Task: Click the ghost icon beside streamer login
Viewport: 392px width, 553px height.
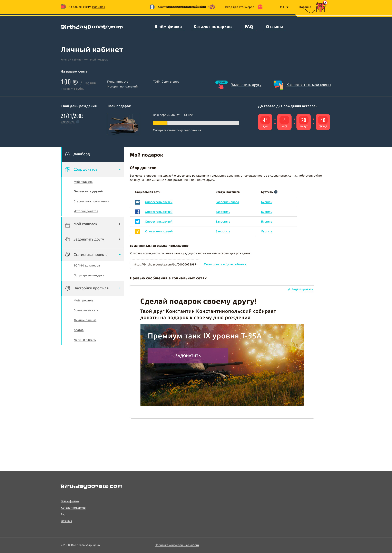Action: point(260,7)
